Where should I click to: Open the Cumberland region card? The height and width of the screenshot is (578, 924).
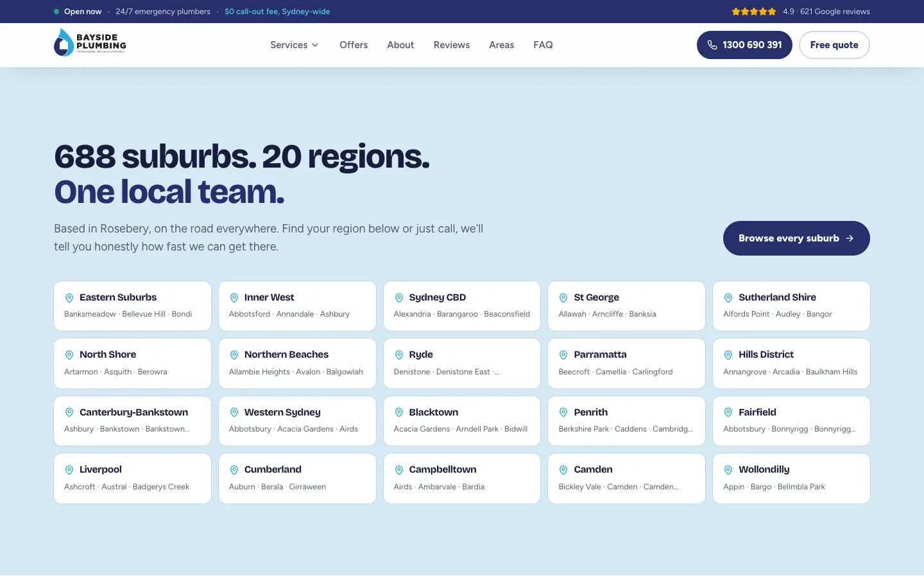tap(297, 478)
